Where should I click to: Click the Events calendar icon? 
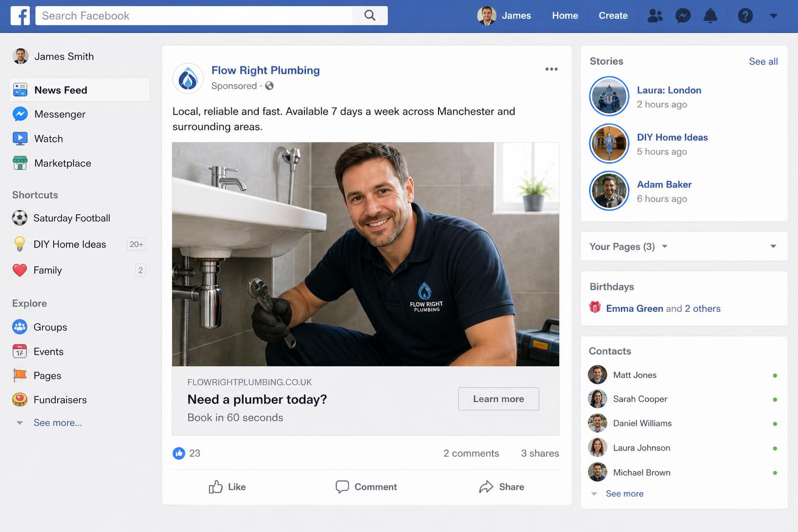tap(20, 351)
